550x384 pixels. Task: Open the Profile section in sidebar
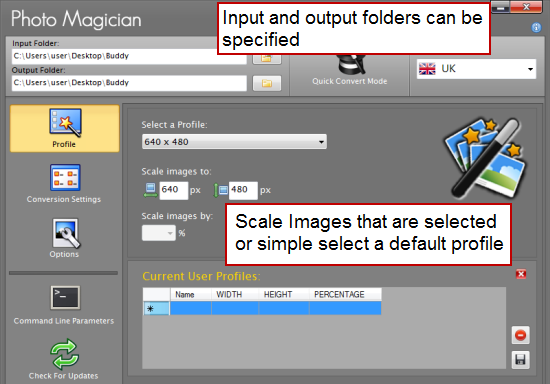(65, 128)
